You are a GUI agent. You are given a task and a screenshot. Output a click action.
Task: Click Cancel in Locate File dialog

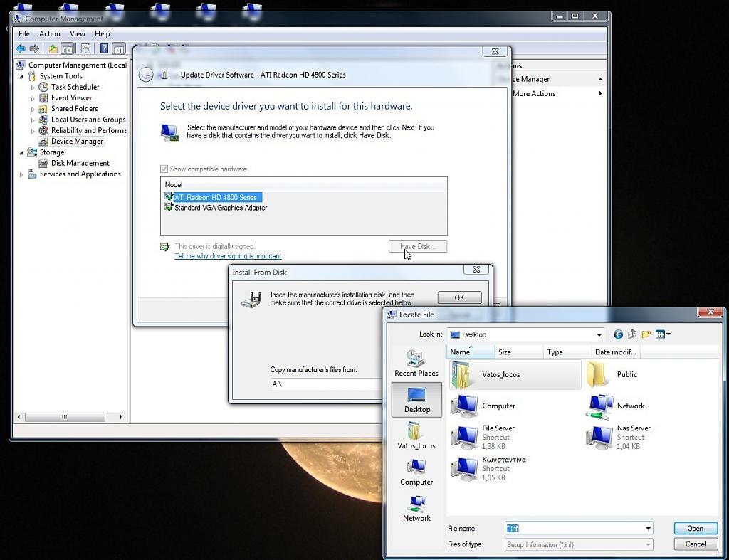(x=696, y=544)
